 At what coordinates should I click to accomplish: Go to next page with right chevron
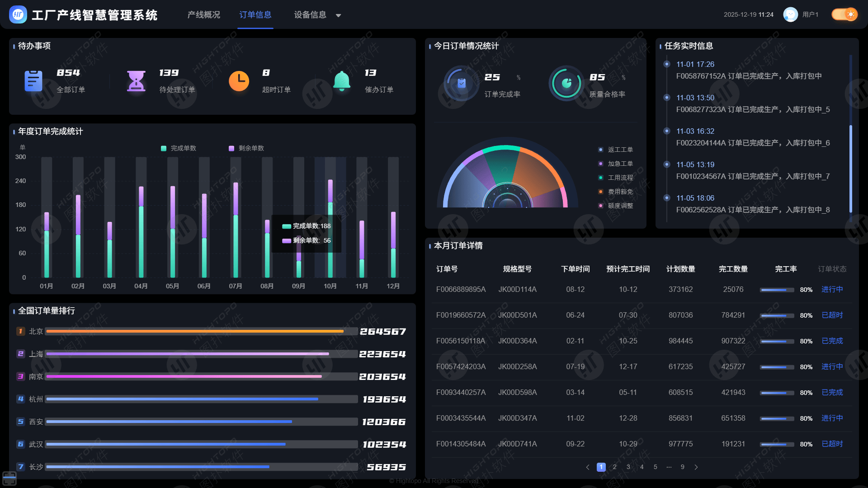coord(696,467)
